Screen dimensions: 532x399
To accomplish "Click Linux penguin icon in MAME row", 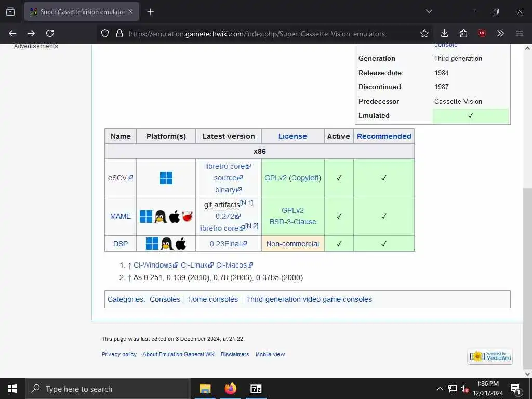I will pyautogui.click(x=161, y=217).
